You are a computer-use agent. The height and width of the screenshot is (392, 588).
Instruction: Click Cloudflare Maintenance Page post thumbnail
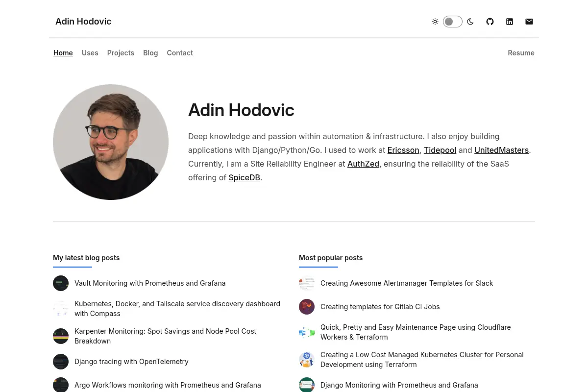click(307, 332)
